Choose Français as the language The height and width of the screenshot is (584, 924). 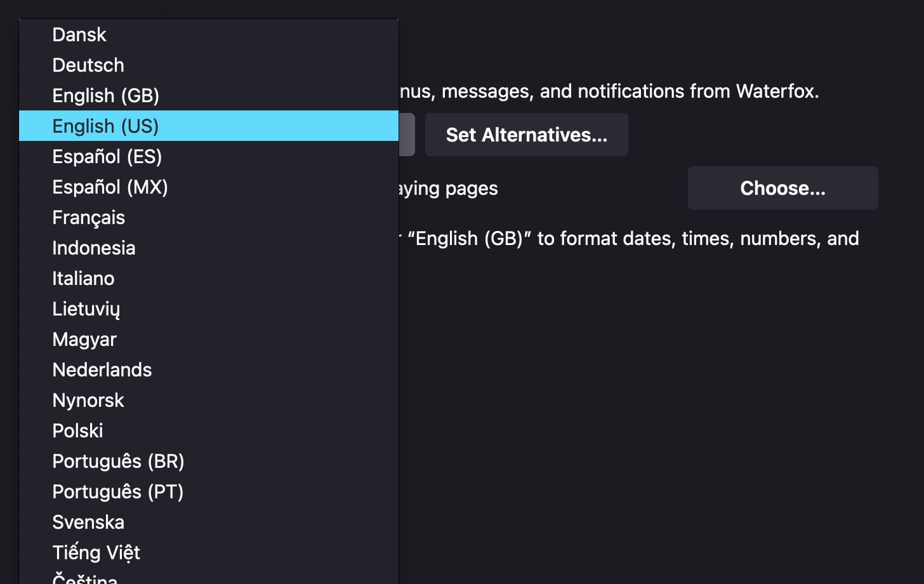point(88,217)
